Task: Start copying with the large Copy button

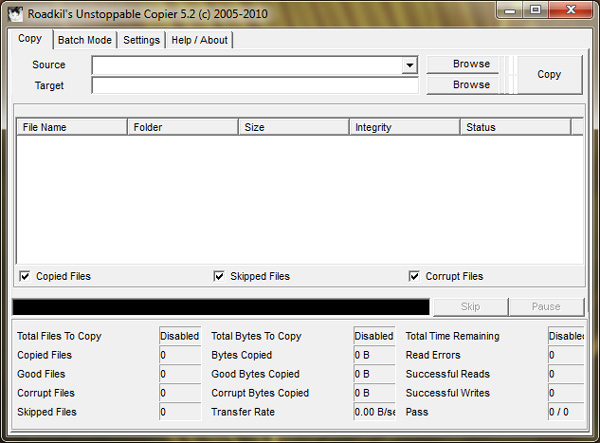Action: (x=549, y=75)
